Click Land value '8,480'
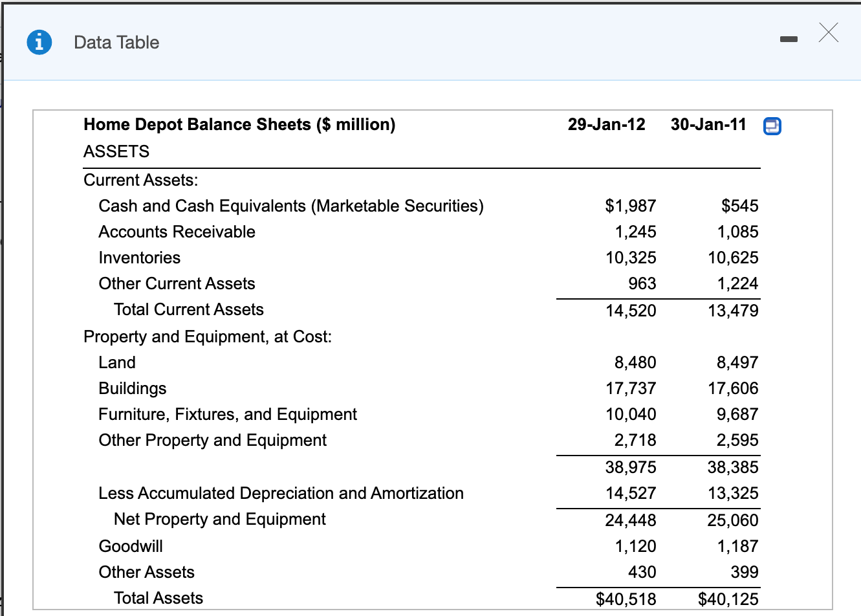 635,362
